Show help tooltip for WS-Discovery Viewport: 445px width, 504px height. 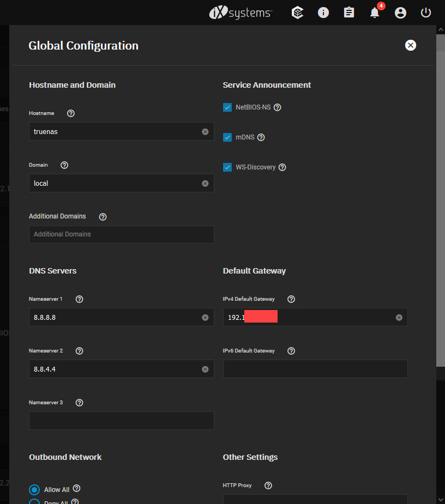pos(282,167)
